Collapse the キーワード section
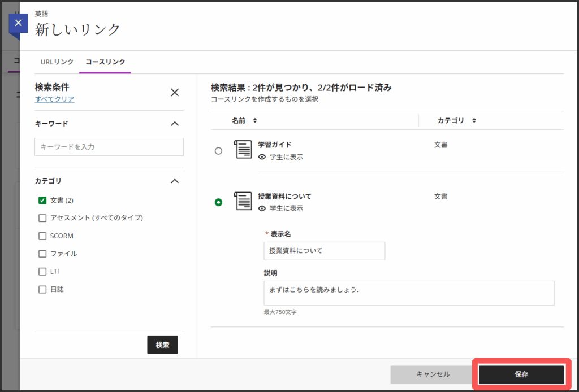 tap(175, 124)
